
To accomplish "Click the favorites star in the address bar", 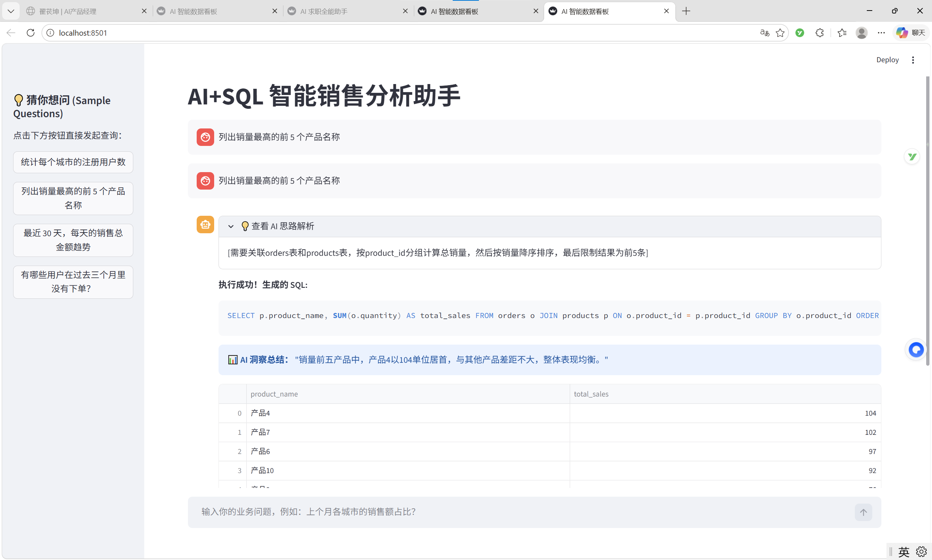I will tap(780, 33).
